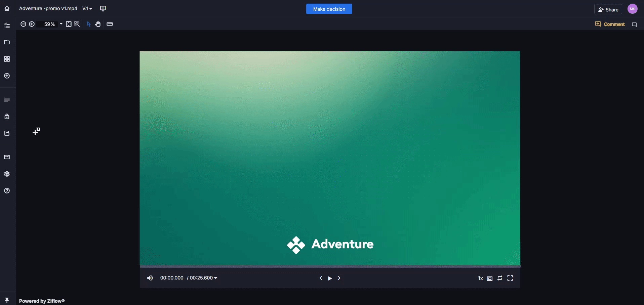644x305 pixels.
Task: Open the V.1 version dropdown
Action: coord(87,8)
